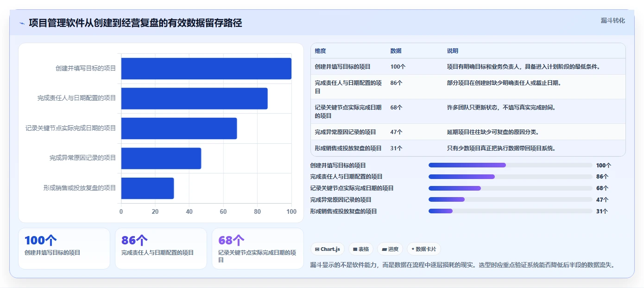Click the 31个 value in the table
This screenshot has height=288, width=644.
click(x=397, y=148)
